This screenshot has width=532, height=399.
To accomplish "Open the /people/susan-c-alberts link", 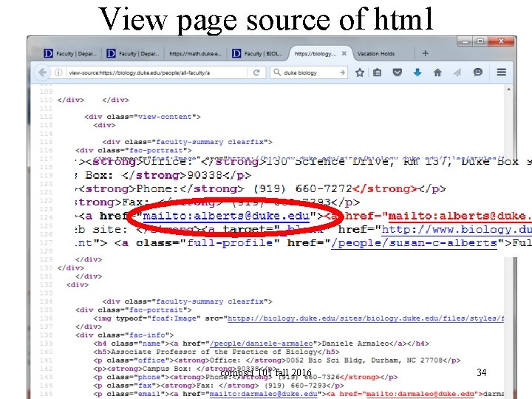I will click(414, 243).
